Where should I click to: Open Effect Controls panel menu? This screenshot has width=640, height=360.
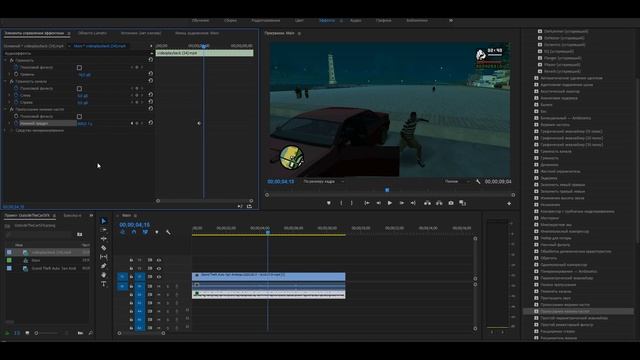(69, 33)
